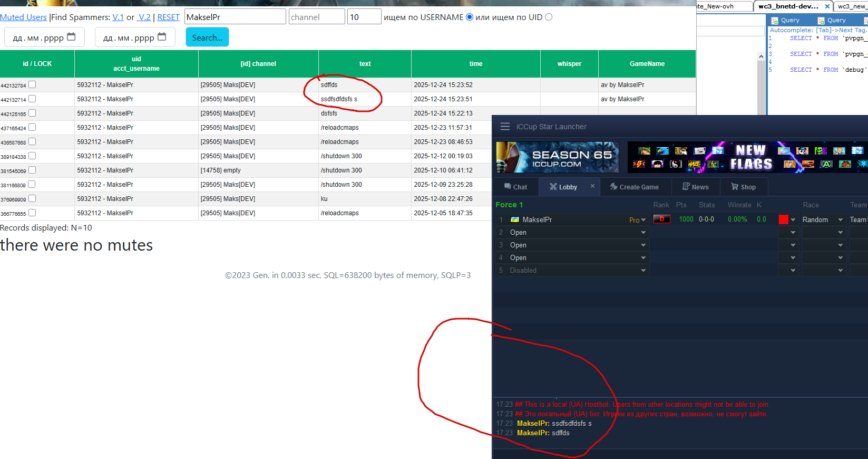Tick the lock checkbox for record 381545069
Screen dimensions: 868x459
tap(32, 170)
